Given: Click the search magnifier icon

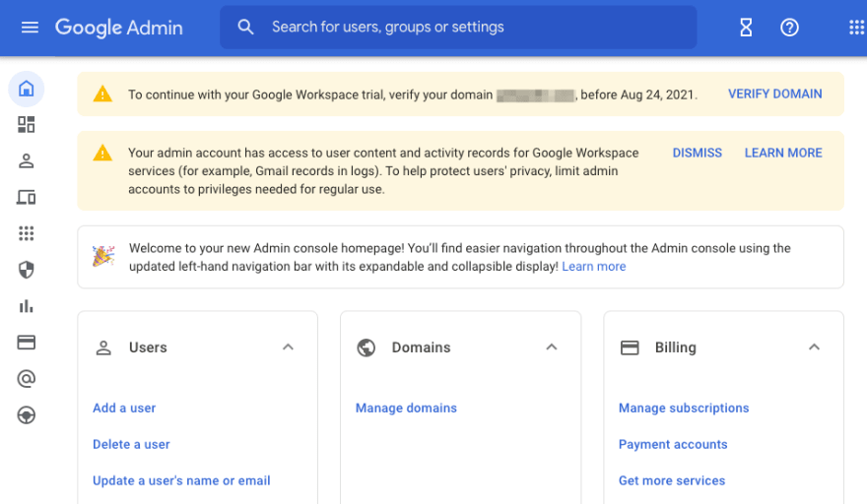Looking at the screenshot, I should point(245,28).
